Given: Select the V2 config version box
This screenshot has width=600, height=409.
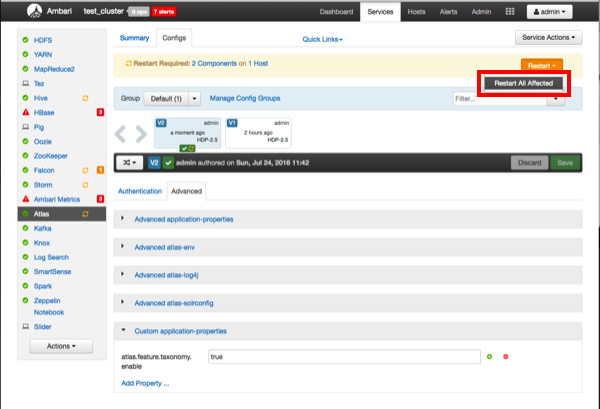Looking at the screenshot, I should (x=188, y=133).
